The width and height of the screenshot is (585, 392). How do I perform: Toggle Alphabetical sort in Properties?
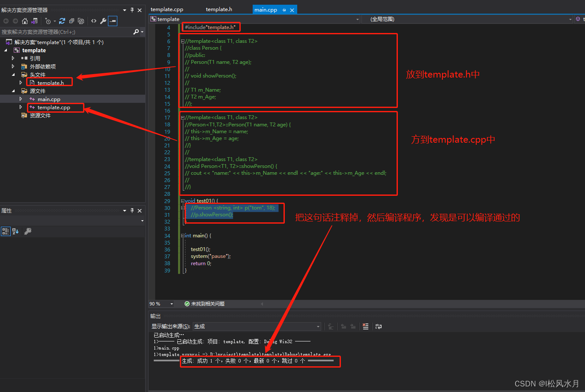pyautogui.click(x=16, y=231)
